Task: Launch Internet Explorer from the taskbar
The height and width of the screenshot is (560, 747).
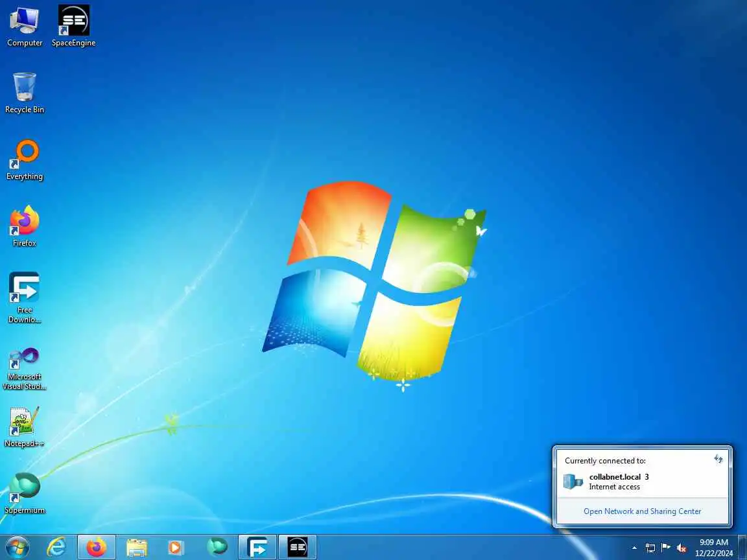Action: pyautogui.click(x=56, y=548)
